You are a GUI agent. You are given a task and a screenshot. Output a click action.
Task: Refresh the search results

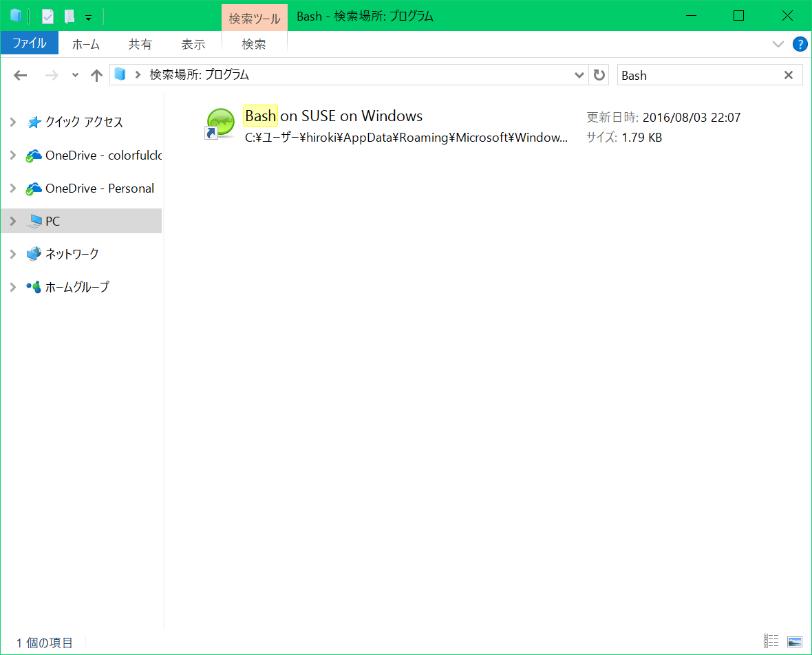click(599, 75)
